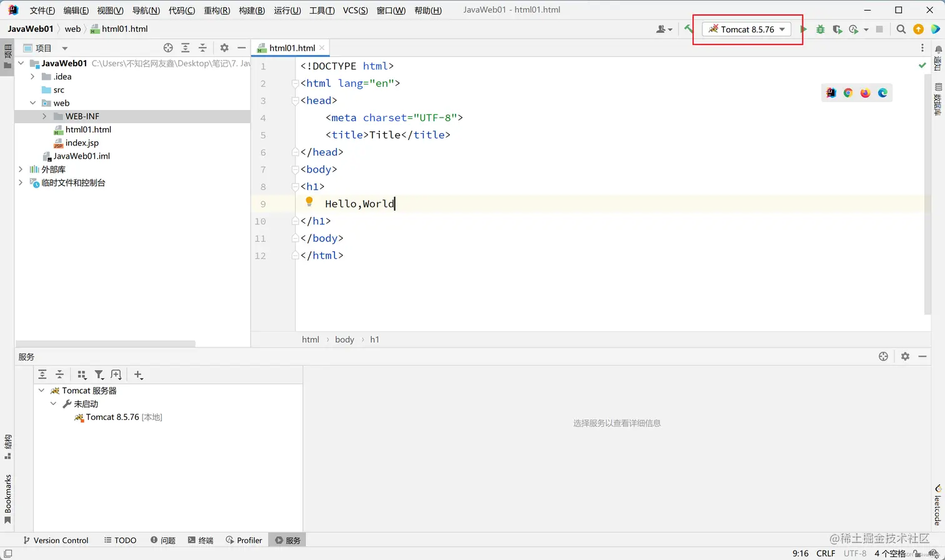The width and height of the screenshot is (945, 560).
Task: Click the lightbulb intention icon on line 9
Action: click(x=309, y=202)
